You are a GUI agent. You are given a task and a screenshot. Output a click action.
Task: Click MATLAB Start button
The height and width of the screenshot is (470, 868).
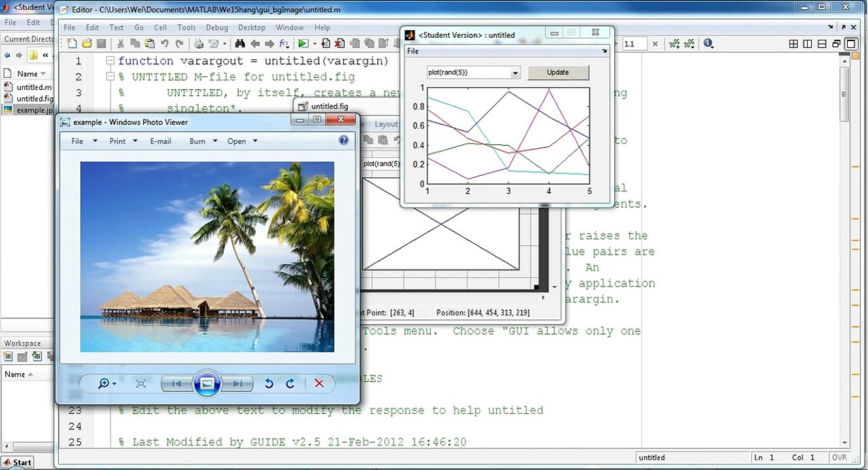[17, 462]
